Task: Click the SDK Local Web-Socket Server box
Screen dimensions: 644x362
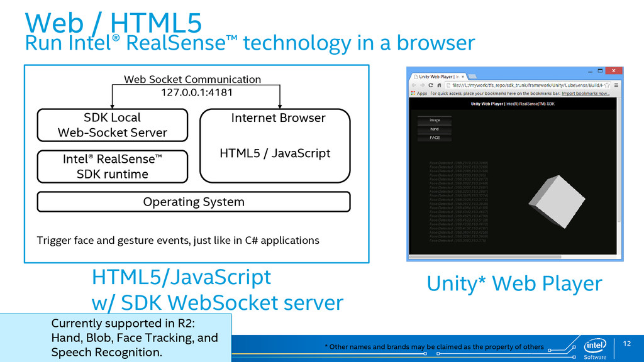Action: pyautogui.click(x=113, y=125)
